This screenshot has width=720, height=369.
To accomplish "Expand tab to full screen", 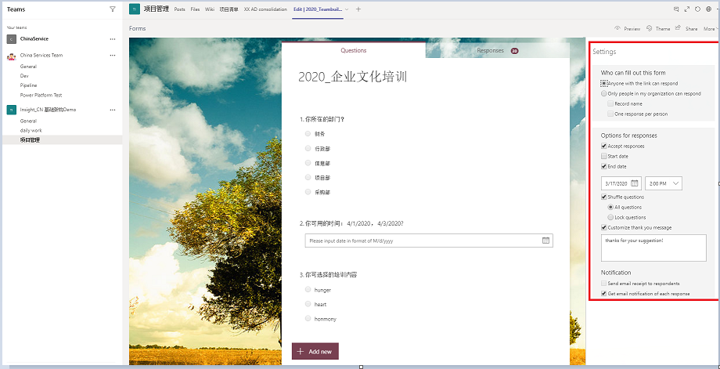I will tap(687, 9).
